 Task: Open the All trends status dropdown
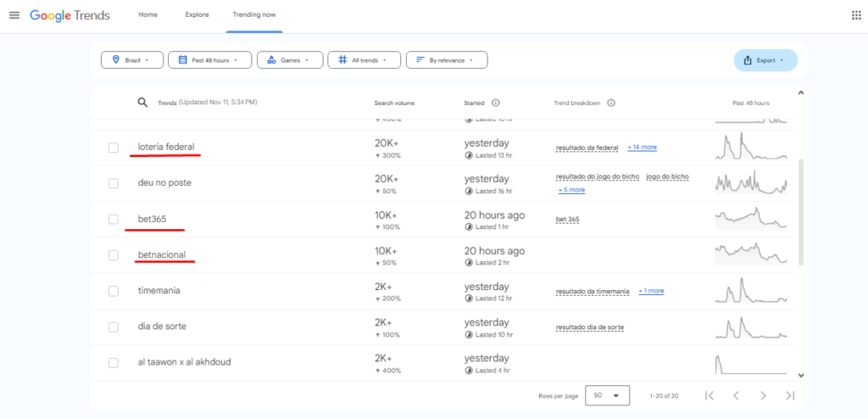(364, 60)
